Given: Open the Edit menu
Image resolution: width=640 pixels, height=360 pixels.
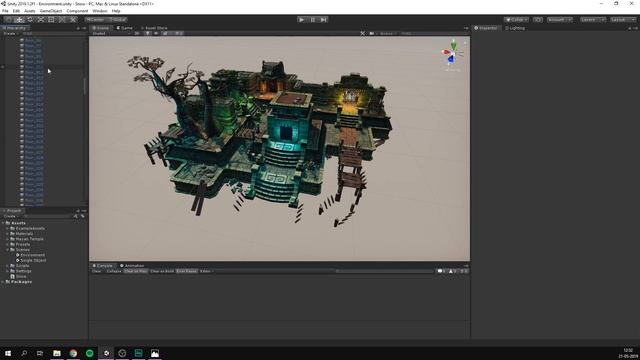Looking at the screenshot, I should 16,11.
